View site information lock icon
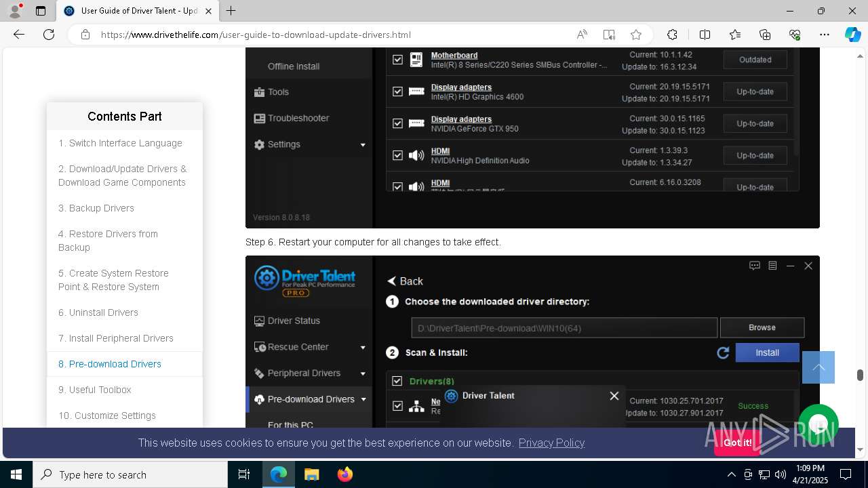868x488 pixels. click(x=85, y=35)
